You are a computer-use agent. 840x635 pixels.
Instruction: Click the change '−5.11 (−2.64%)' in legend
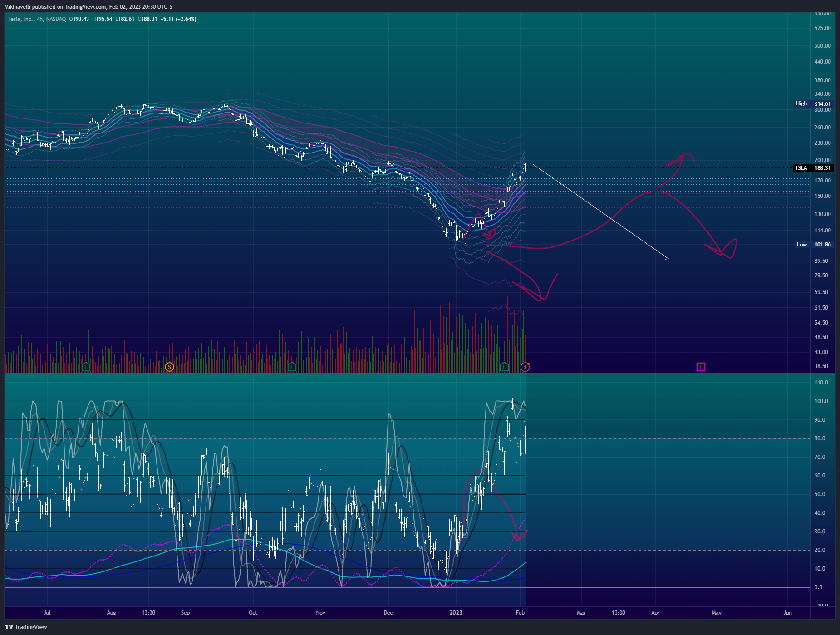179,19
